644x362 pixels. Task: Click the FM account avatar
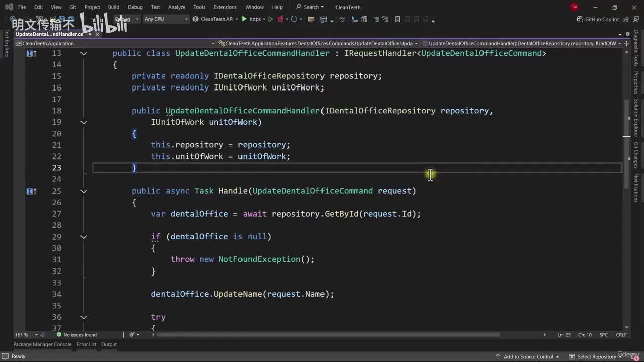pos(574,7)
